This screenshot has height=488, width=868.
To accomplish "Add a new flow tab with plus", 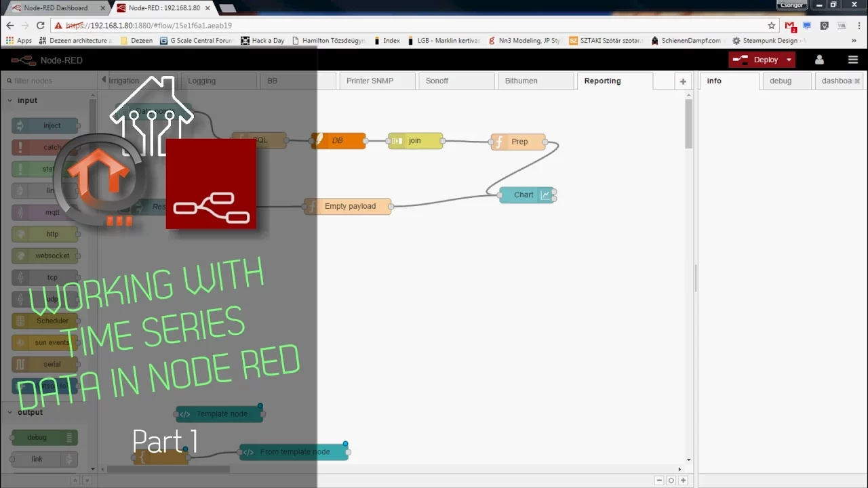I will click(683, 81).
